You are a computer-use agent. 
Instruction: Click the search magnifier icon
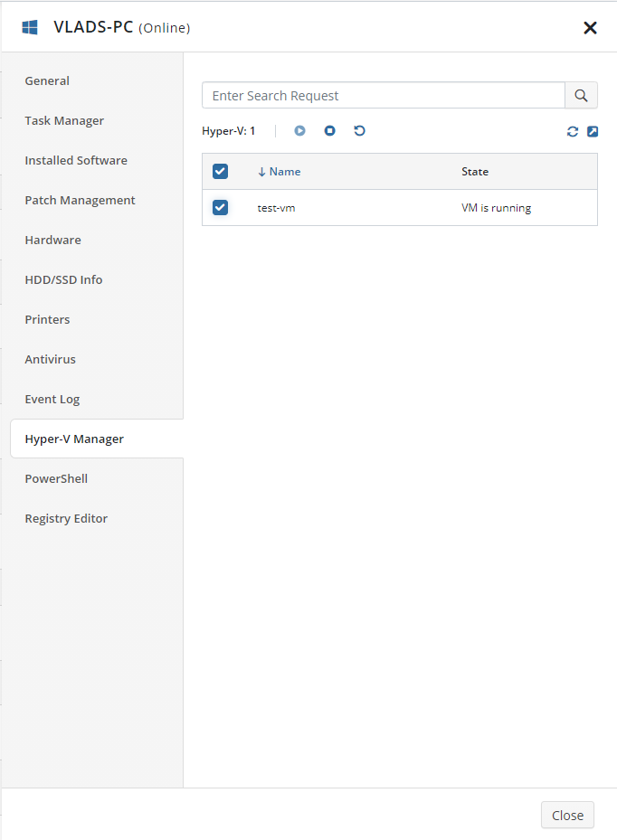(581, 95)
